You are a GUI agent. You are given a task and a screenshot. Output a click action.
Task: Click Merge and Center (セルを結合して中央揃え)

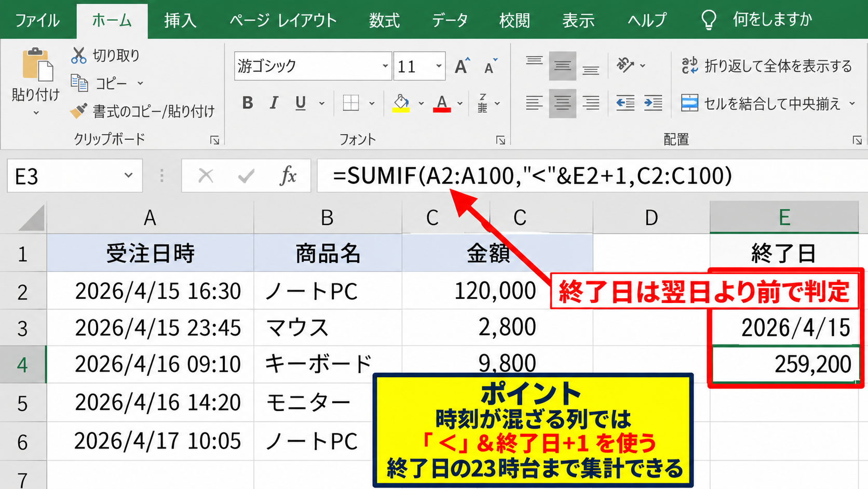pos(761,103)
